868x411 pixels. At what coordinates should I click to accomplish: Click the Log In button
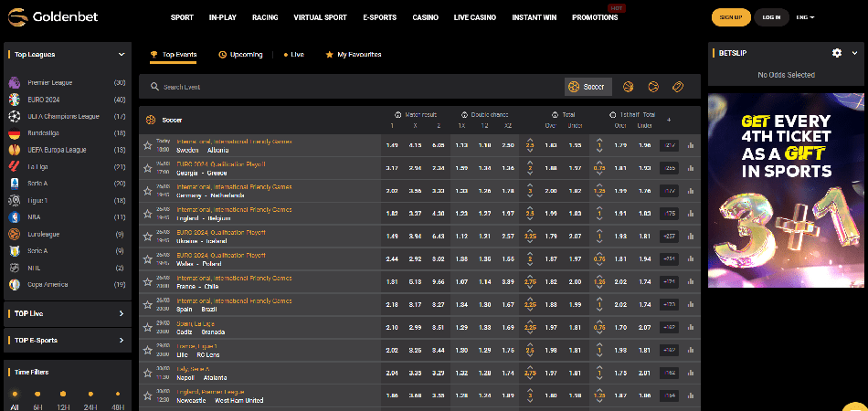click(x=771, y=17)
